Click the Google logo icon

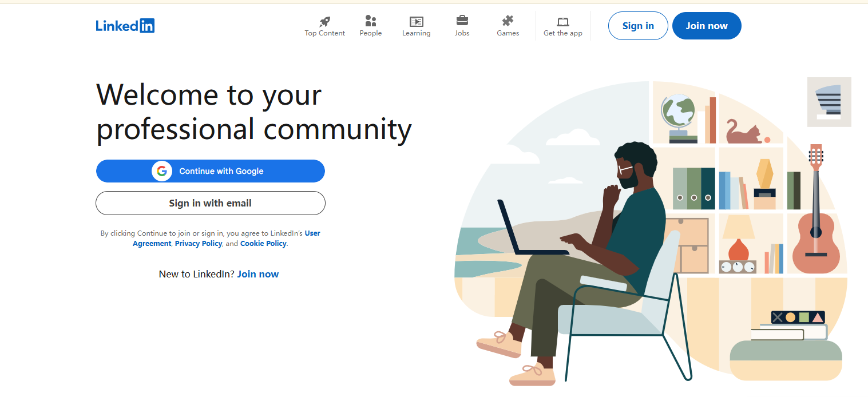pos(162,171)
